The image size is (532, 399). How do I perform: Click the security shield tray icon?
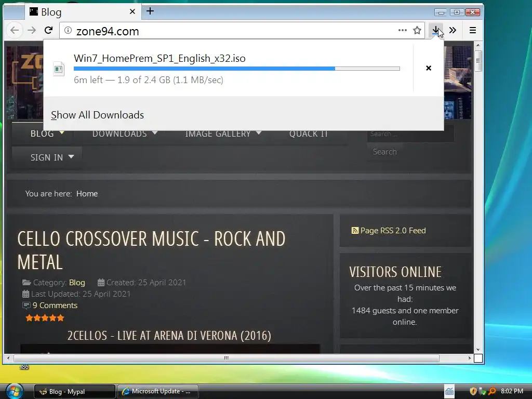473,391
